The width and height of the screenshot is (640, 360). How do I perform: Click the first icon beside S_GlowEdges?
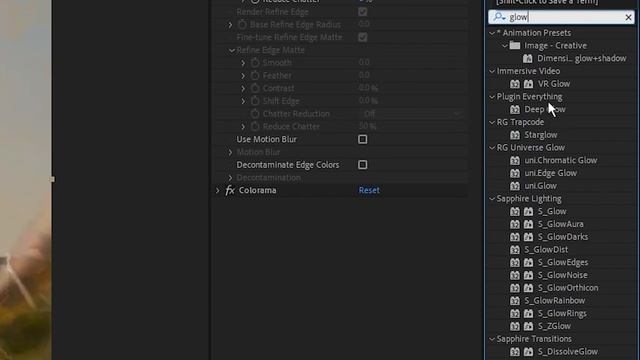tap(515, 262)
